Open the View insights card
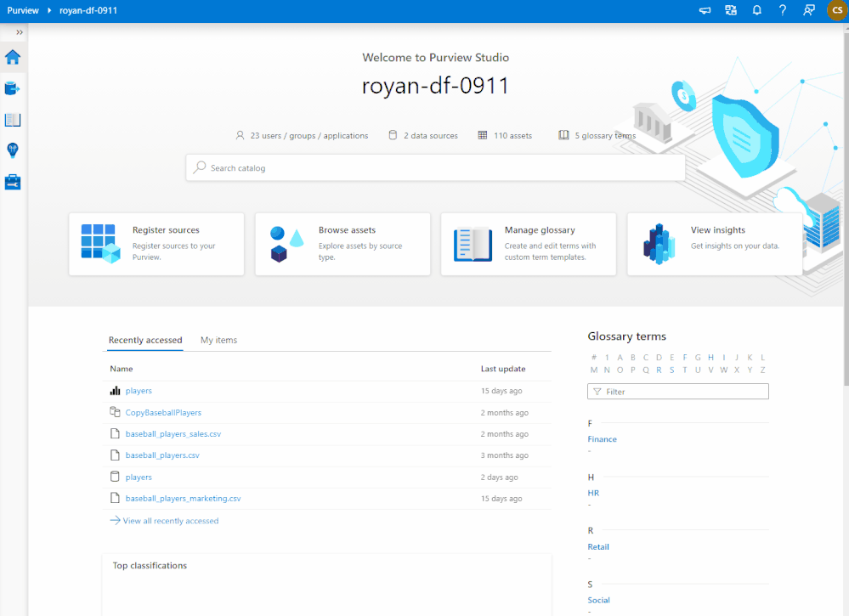Viewport: 849px width, 616px height. pos(715,244)
